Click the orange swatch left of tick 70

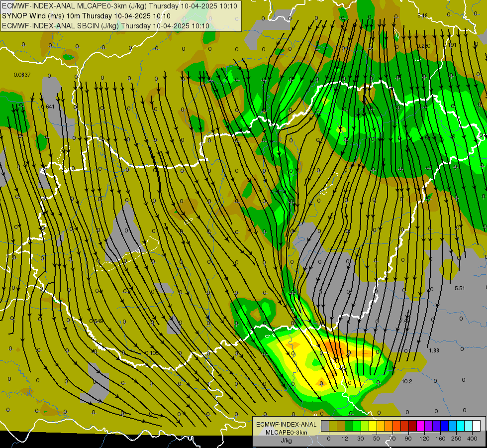pos(389,426)
